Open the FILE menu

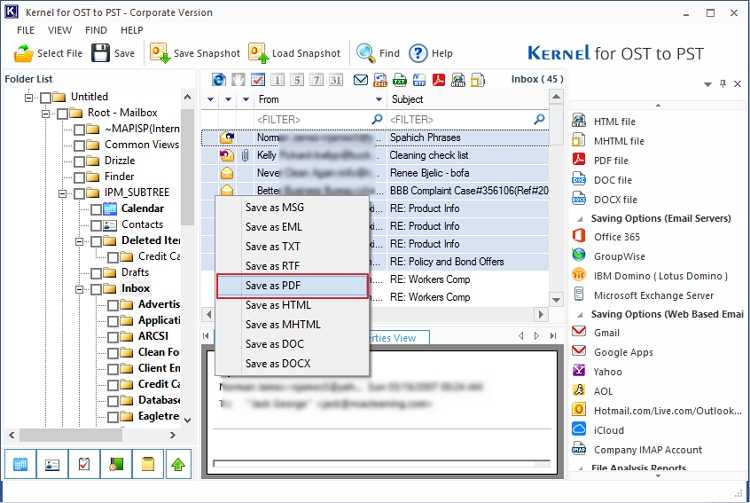click(x=26, y=30)
